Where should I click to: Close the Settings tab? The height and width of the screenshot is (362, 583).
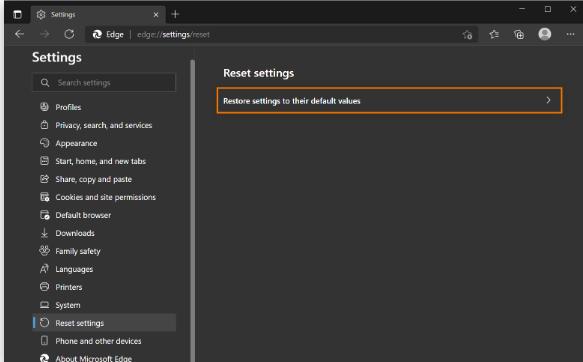[x=156, y=14]
